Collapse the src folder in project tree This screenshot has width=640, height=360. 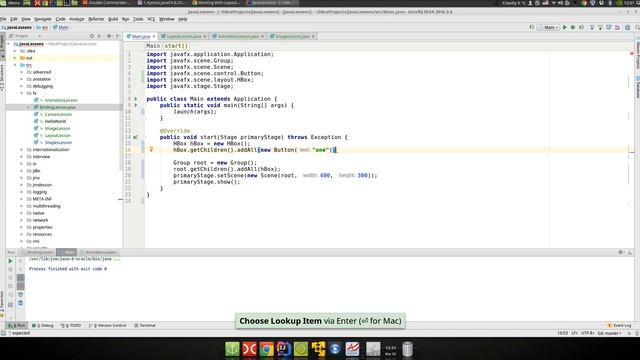(15, 65)
